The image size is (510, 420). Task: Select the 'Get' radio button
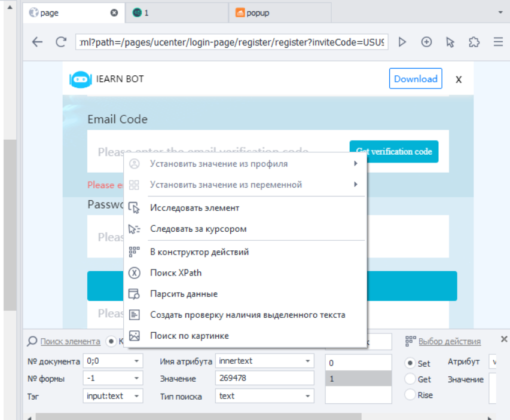click(410, 379)
